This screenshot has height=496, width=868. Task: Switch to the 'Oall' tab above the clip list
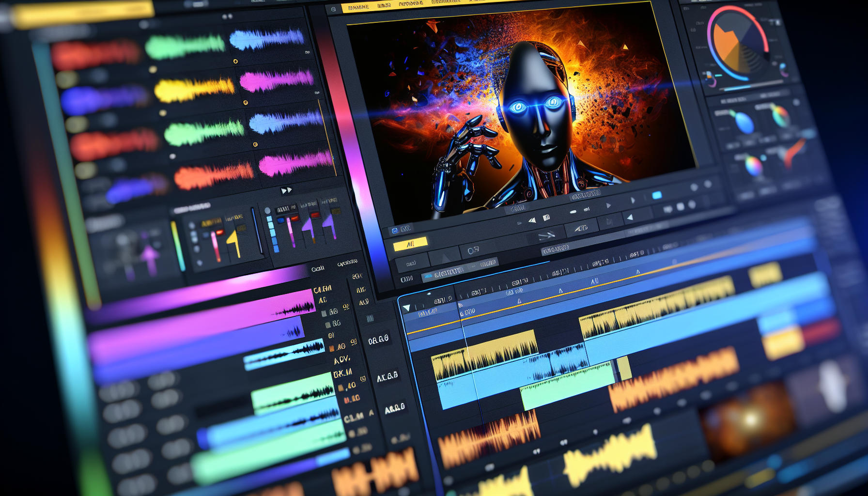coord(318,269)
